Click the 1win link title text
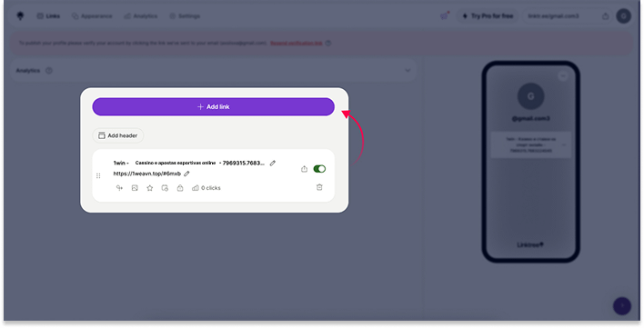 [x=189, y=164]
